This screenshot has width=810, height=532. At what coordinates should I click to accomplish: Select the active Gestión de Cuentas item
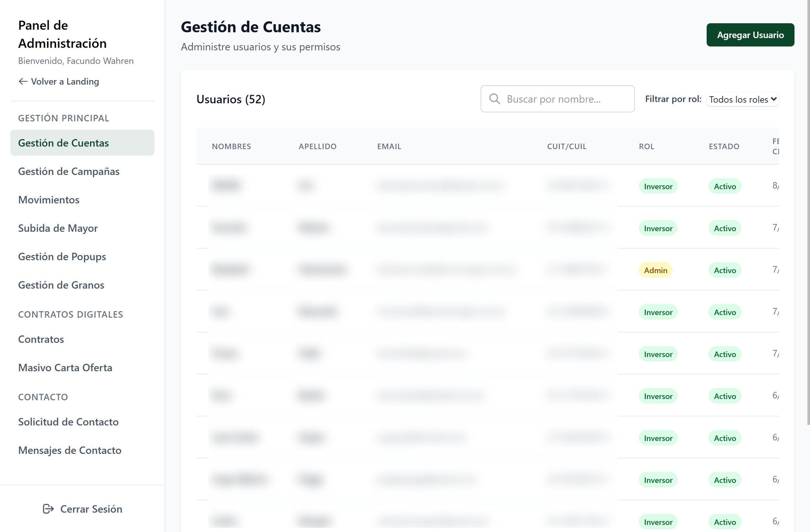63,143
